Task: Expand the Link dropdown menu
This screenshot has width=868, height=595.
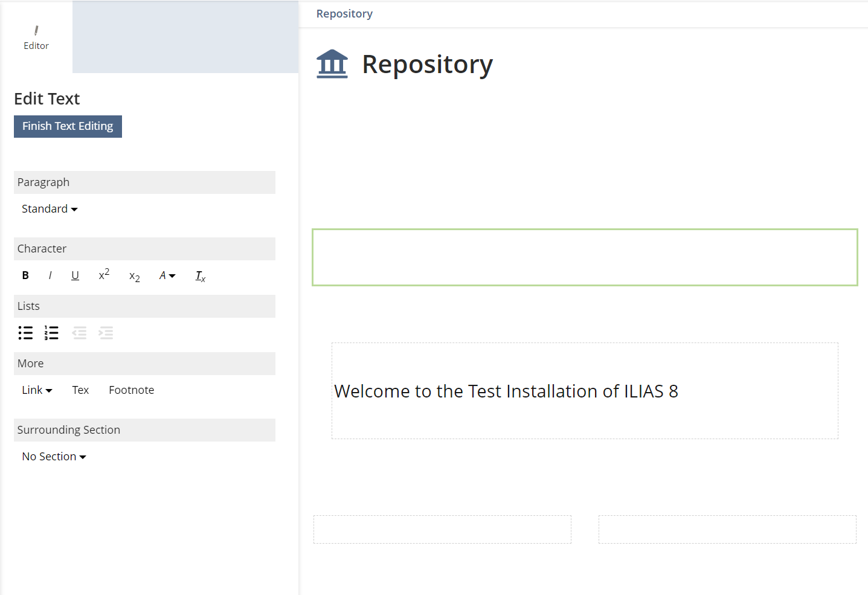Action: pos(37,390)
